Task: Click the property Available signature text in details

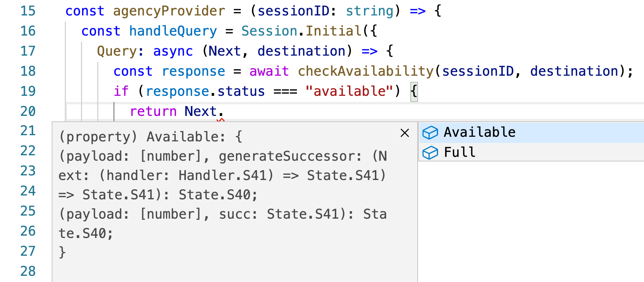Action: 150,137
